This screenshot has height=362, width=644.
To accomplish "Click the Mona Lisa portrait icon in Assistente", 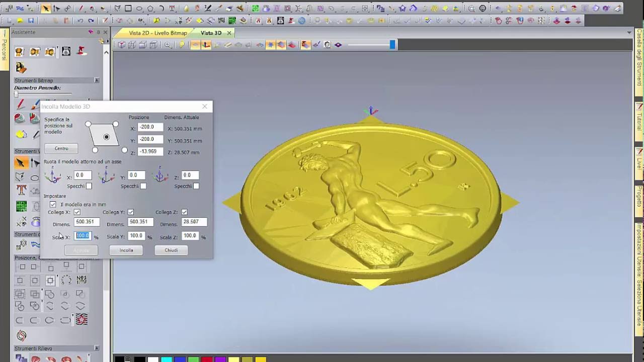I will pos(21,67).
